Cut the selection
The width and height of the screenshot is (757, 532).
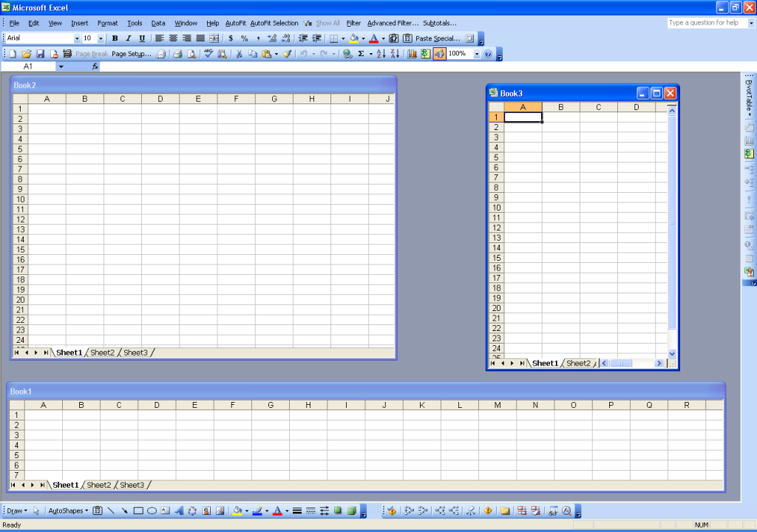click(239, 54)
